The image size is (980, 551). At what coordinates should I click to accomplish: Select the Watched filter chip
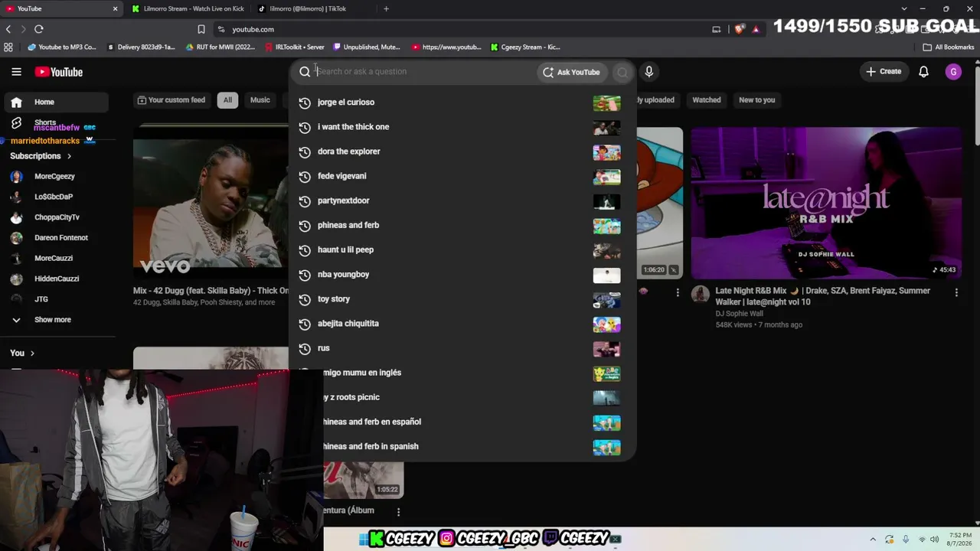click(707, 100)
